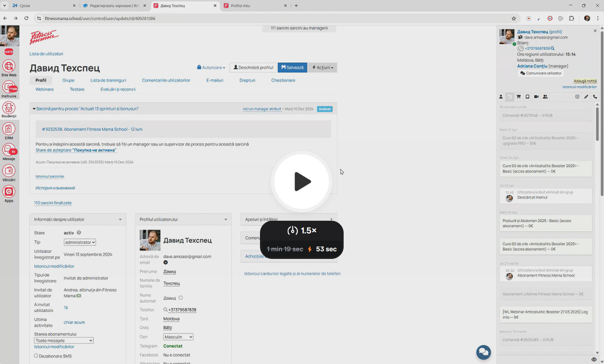Play the video with the large play button

[301, 181]
